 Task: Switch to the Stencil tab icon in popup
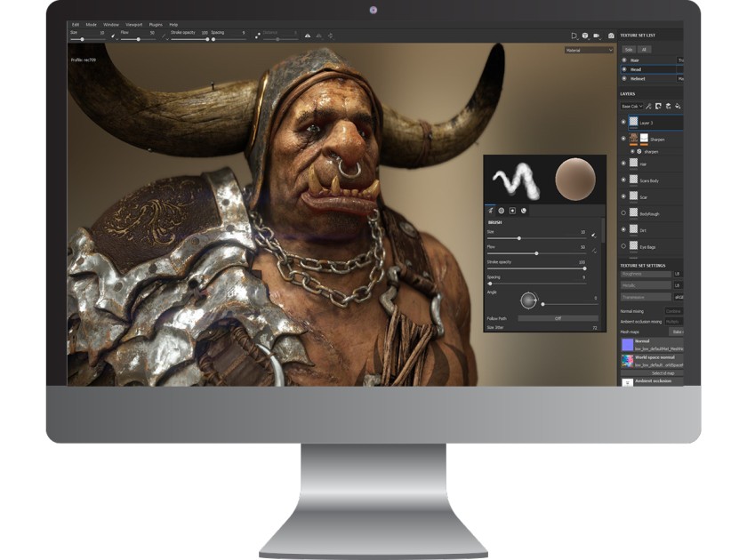click(512, 211)
